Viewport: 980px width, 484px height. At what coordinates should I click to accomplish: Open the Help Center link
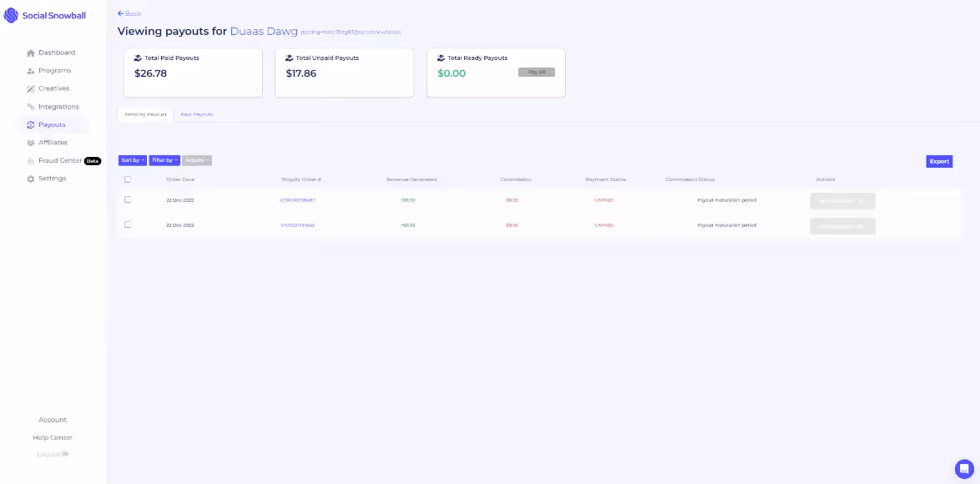click(x=53, y=438)
